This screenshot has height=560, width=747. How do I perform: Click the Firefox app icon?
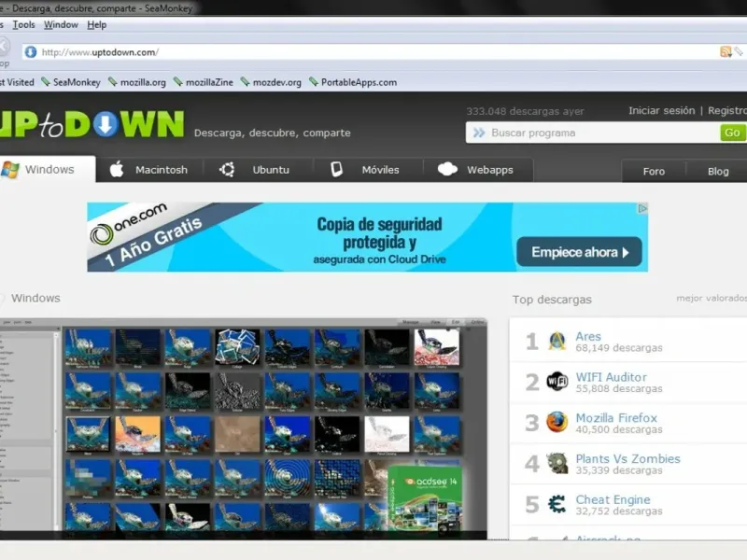pos(557,423)
